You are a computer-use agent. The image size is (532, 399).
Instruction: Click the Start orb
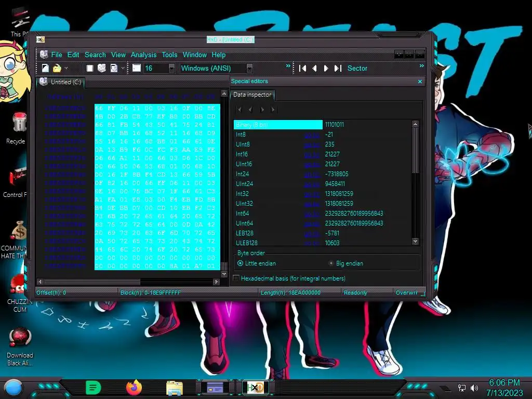point(13,388)
